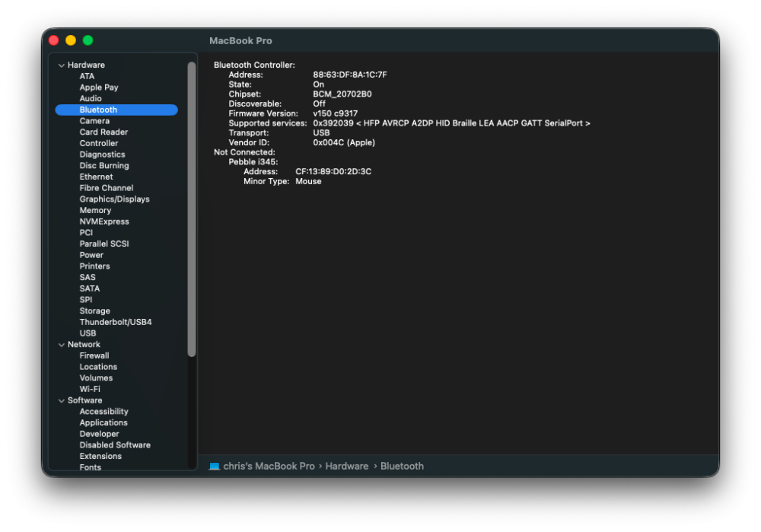
Task: Open Power information
Action: (92, 255)
